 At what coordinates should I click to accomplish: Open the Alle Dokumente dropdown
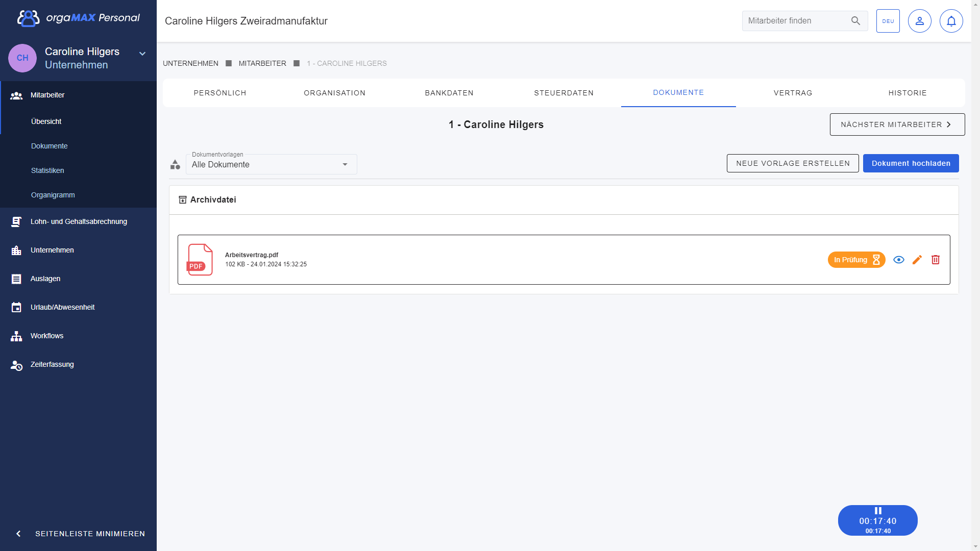271,164
